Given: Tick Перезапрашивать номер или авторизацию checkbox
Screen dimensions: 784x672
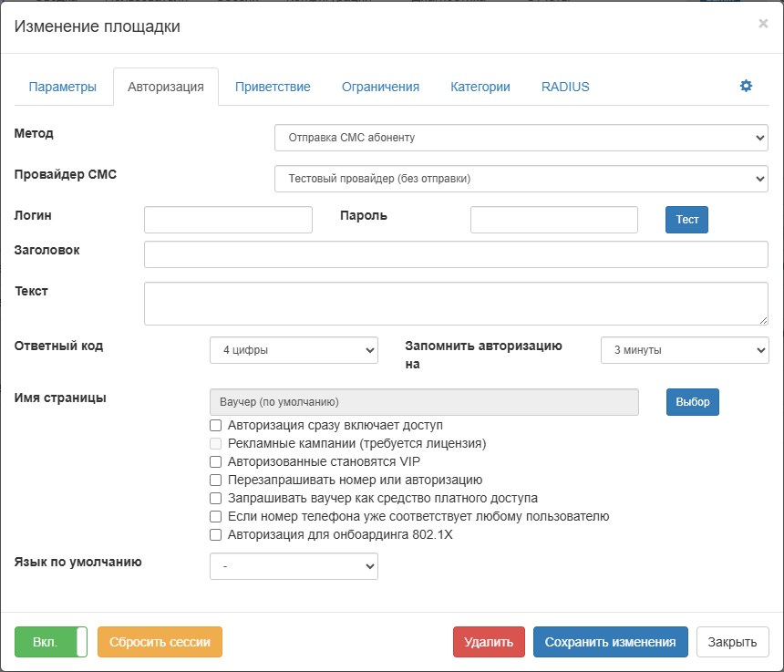Looking at the screenshot, I should tap(216, 480).
